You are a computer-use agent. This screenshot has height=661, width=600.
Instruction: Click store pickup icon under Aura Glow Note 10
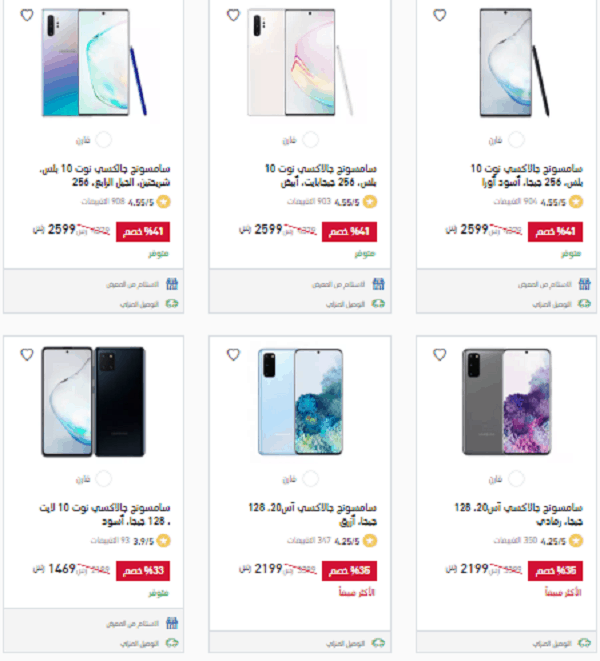pos(172,284)
